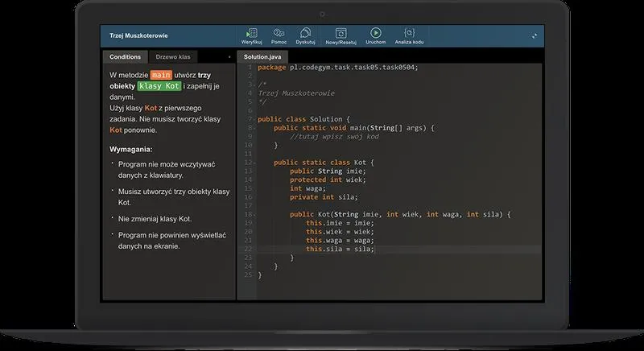Click the 'public class Solution {' line
This screenshot has width=644, height=351.
[303, 119]
